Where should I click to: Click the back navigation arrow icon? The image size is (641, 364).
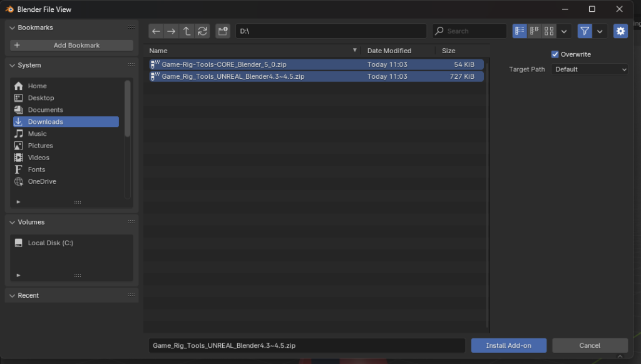pyautogui.click(x=156, y=31)
